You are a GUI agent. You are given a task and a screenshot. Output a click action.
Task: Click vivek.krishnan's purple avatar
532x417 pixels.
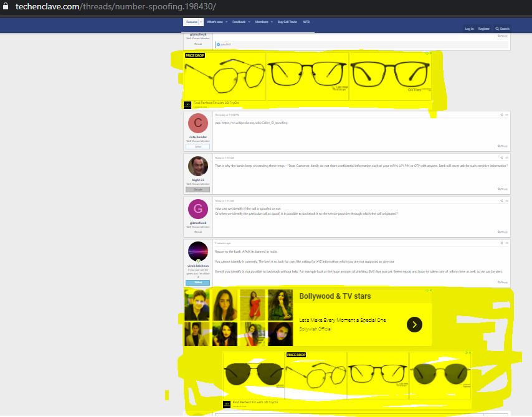(198, 251)
